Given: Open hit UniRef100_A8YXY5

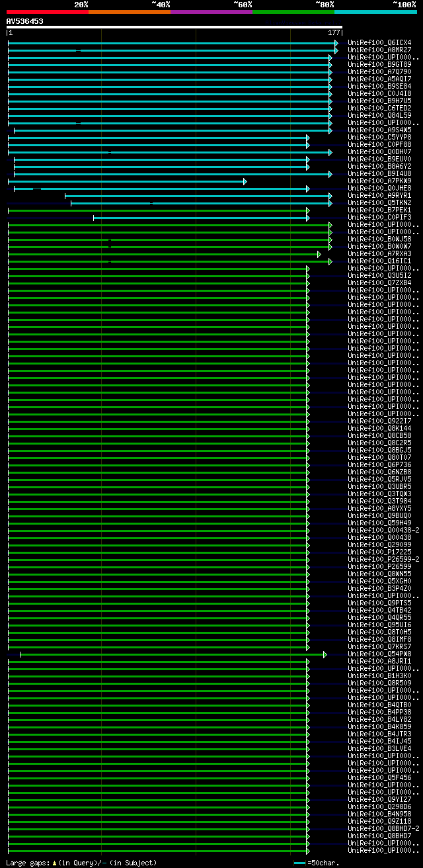Looking at the screenshot, I should (379, 508).
